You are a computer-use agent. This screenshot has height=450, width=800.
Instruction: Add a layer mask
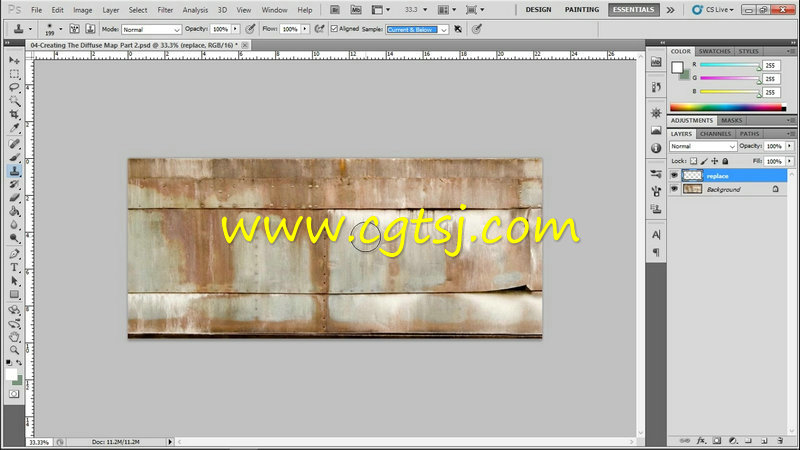pos(717,440)
